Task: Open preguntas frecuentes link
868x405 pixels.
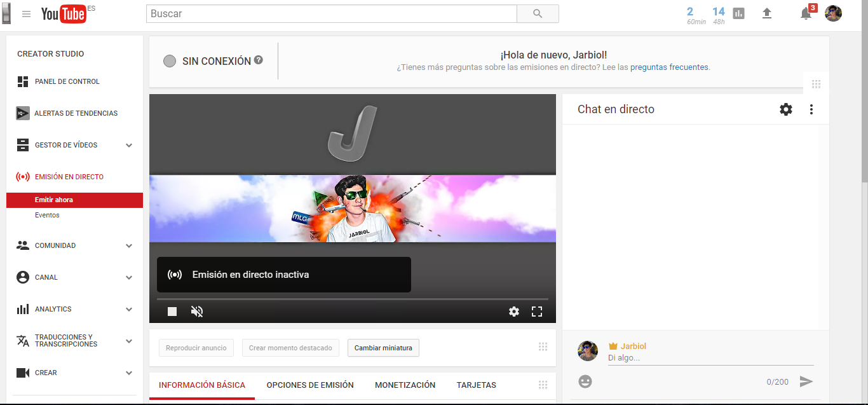Action: click(x=669, y=67)
